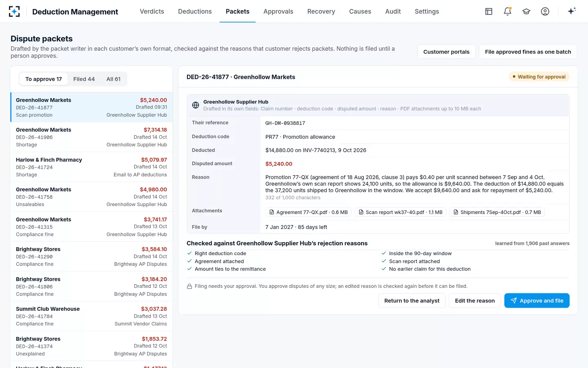Navigate to the Recovery tab
The width and height of the screenshot is (588, 368).
321,11
